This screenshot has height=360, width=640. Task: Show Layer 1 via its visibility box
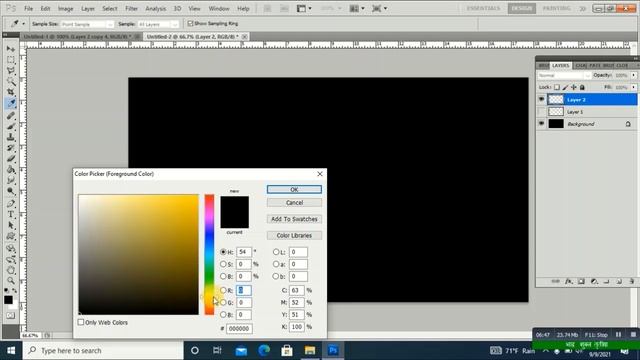pyautogui.click(x=541, y=111)
